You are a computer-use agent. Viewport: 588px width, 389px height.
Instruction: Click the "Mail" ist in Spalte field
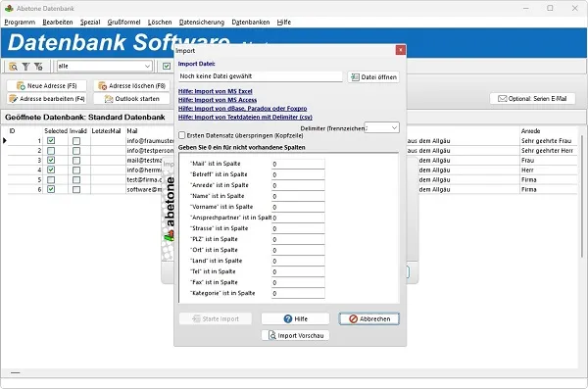(298, 164)
